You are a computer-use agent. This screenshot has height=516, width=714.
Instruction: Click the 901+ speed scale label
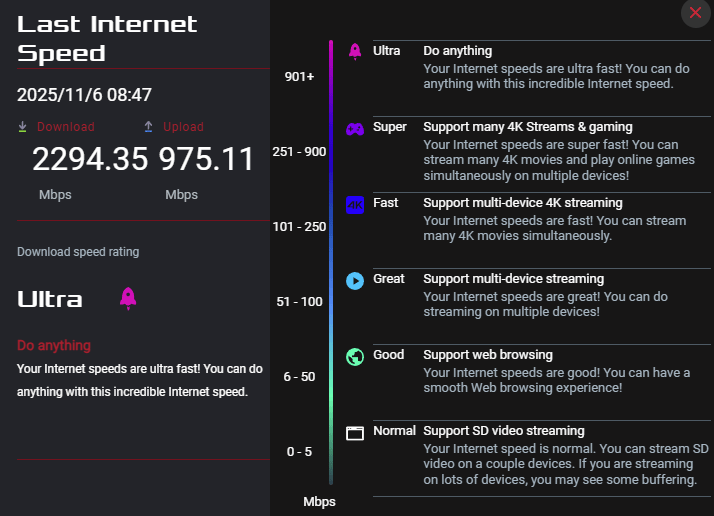[299, 77]
